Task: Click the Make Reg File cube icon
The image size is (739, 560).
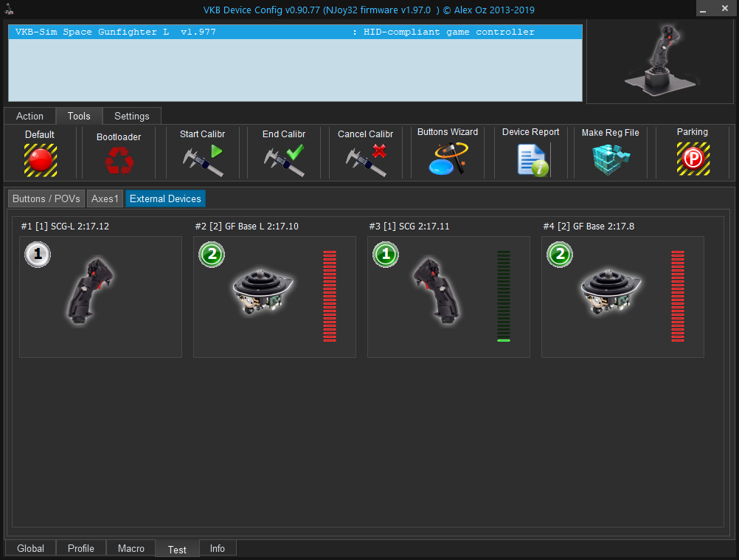Action: [x=611, y=160]
